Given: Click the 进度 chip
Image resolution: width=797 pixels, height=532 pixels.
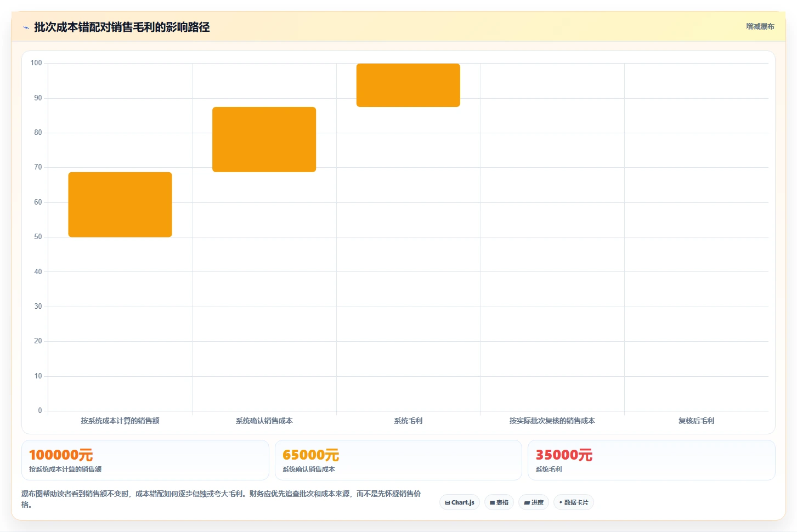Looking at the screenshot, I should [534, 502].
